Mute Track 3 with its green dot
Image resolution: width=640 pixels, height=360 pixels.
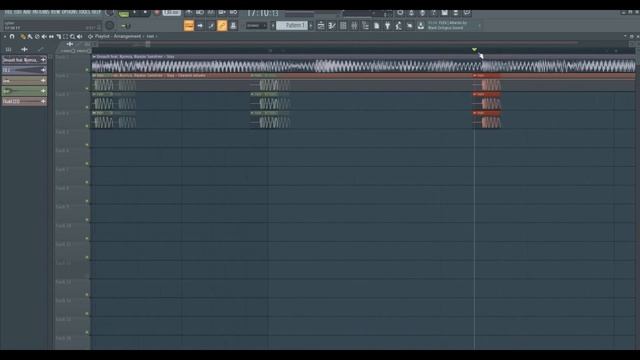(87, 107)
